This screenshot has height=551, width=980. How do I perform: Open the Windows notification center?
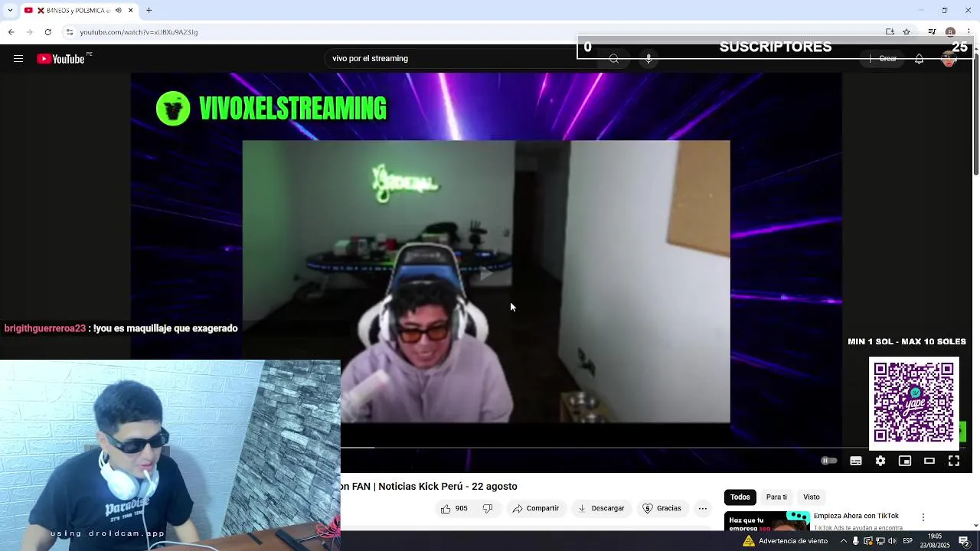(965, 541)
